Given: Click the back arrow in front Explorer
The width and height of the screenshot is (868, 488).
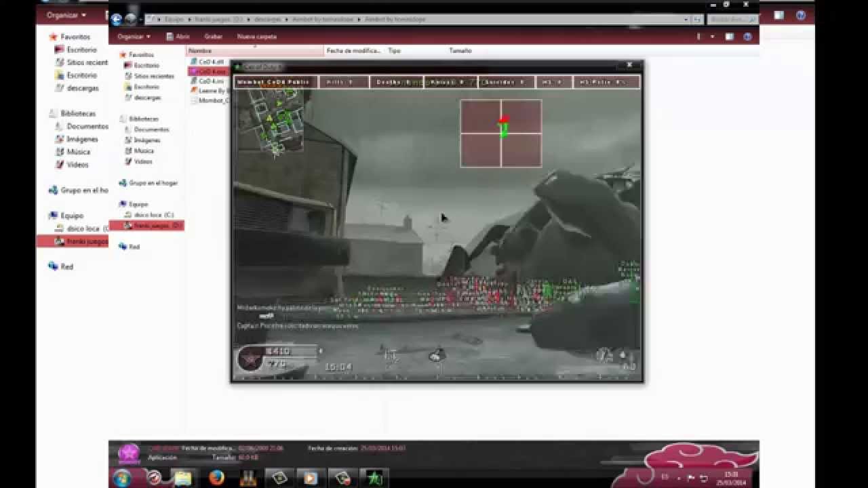Looking at the screenshot, I should pos(117,20).
